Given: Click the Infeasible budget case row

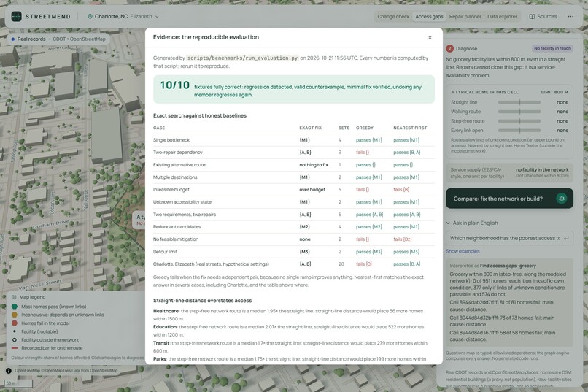Looking at the screenshot, I should [293, 190].
